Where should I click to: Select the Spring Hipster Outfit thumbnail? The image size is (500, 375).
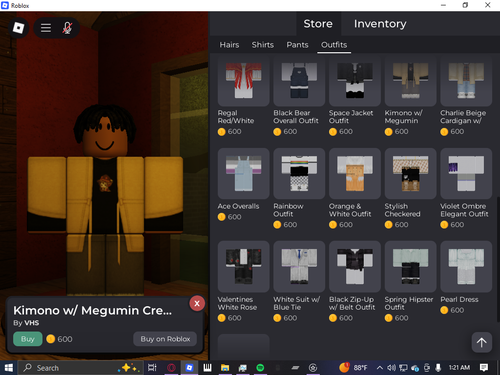tap(411, 267)
